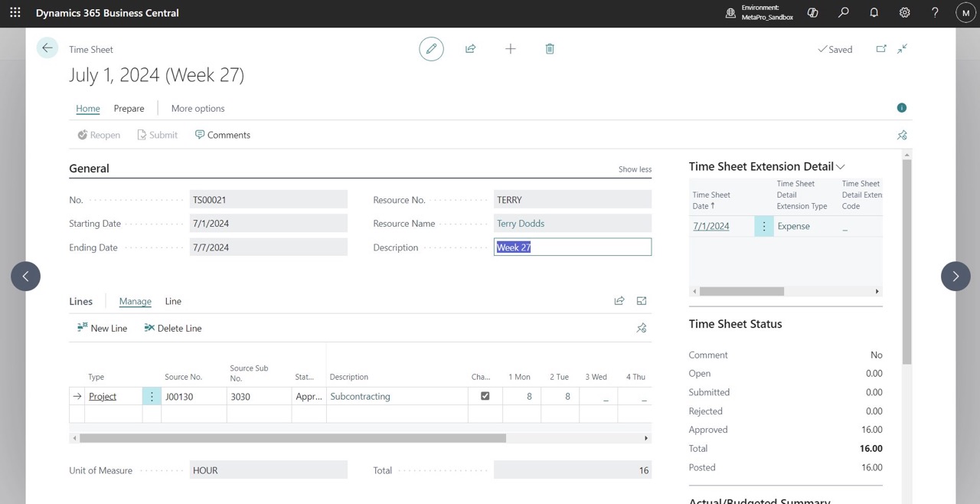Viewport: 980px width, 504px height.
Task: Open Comments for the time sheet
Action: [223, 135]
